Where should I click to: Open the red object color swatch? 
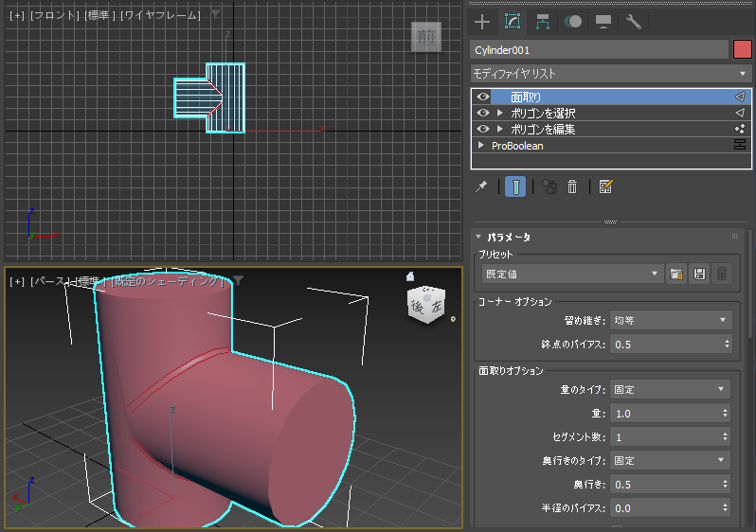coord(743,49)
